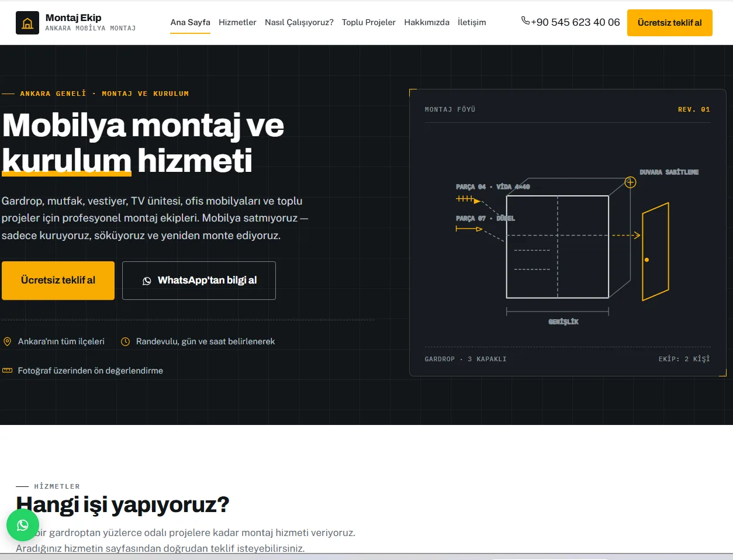Screen dimensions: 733x560
Task: Click the Randevulu, gün ve saat belirlenerek text
Action: click(205, 341)
